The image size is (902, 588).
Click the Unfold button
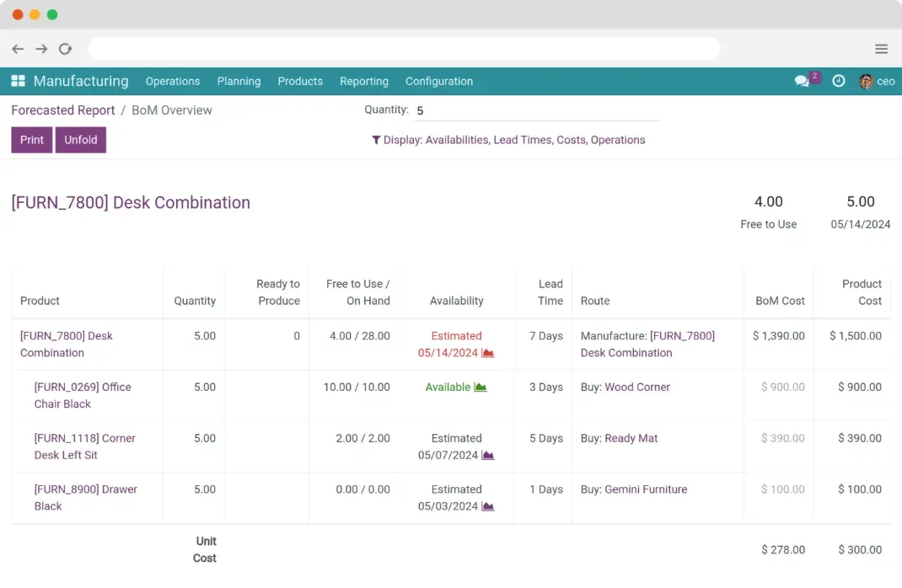click(x=81, y=140)
